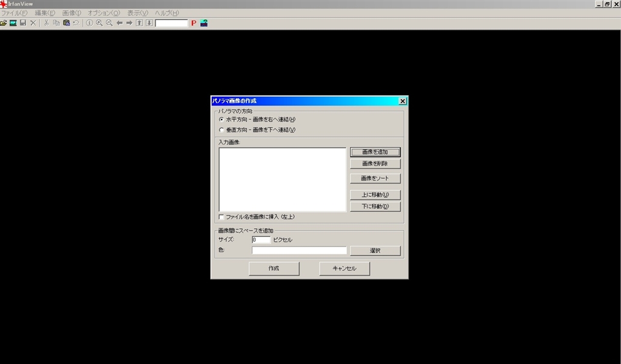Minimize the IrfanView window
This screenshot has height=364, width=621.
(599, 4)
